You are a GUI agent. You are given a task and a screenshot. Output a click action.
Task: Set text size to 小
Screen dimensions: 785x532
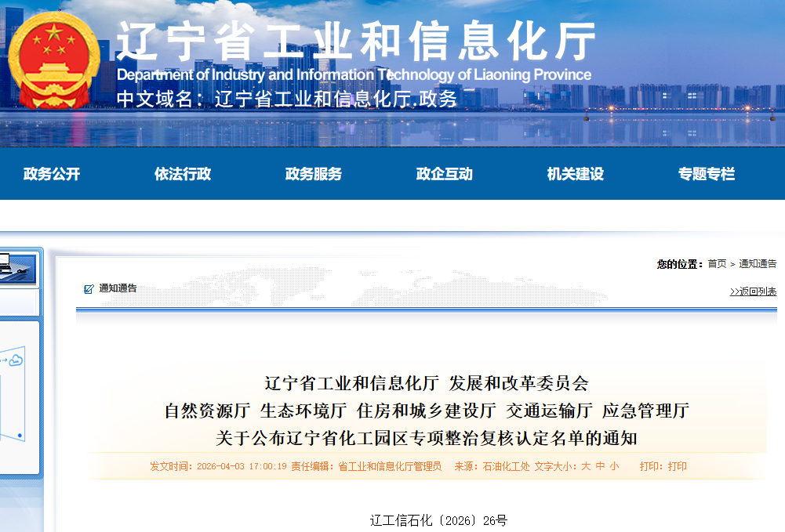coord(614,466)
